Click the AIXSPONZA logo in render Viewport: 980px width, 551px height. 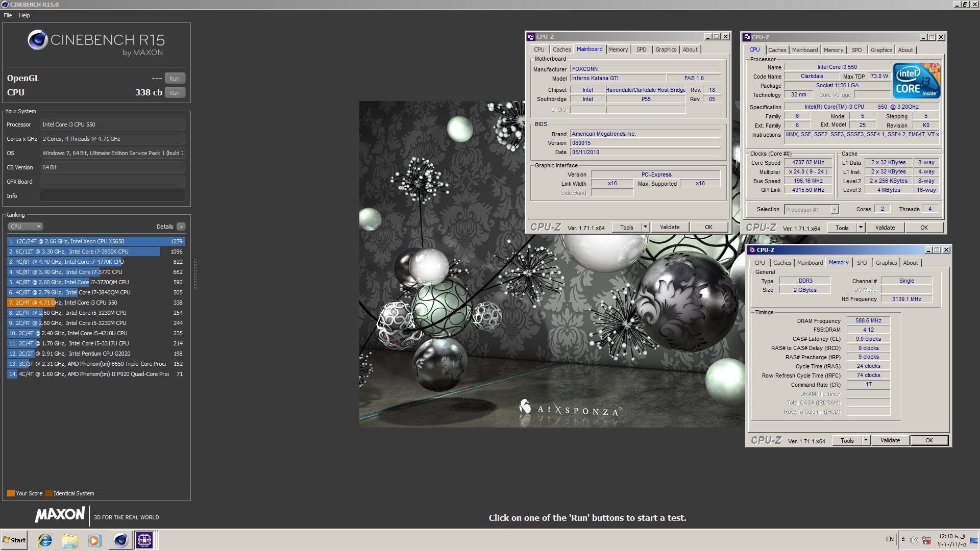pos(570,408)
